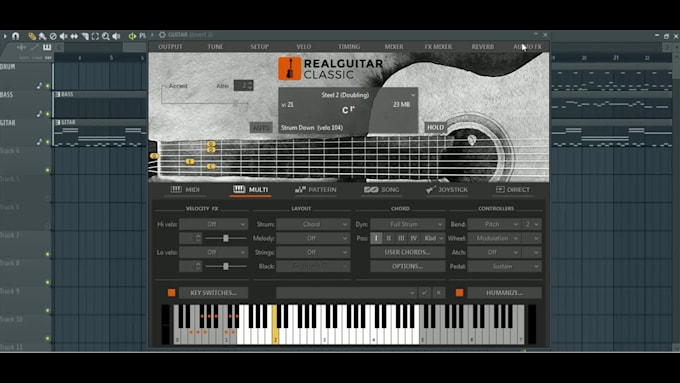The width and height of the screenshot is (680, 383).
Task: Open Dyn dropdown showing Full Strum
Action: pos(407,224)
